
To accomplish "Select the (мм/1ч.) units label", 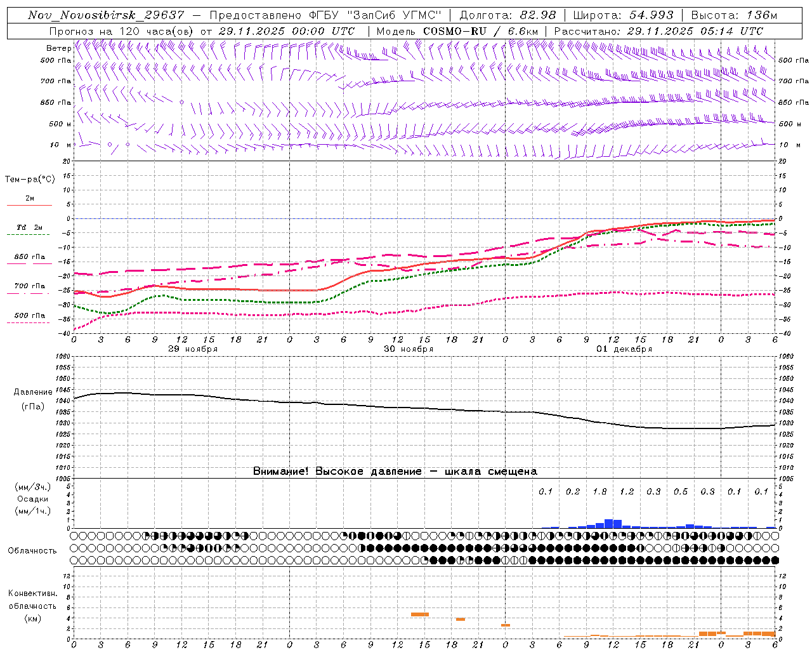I will (33, 511).
